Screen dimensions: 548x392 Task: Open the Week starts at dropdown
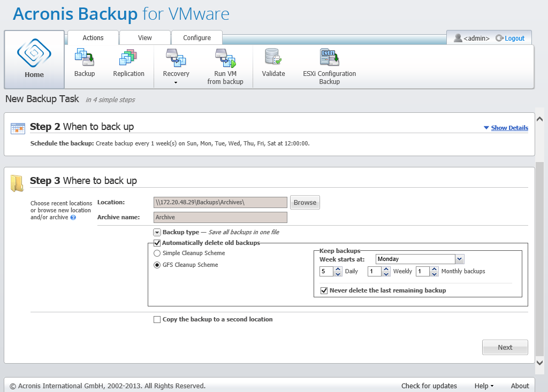coord(459,259)
